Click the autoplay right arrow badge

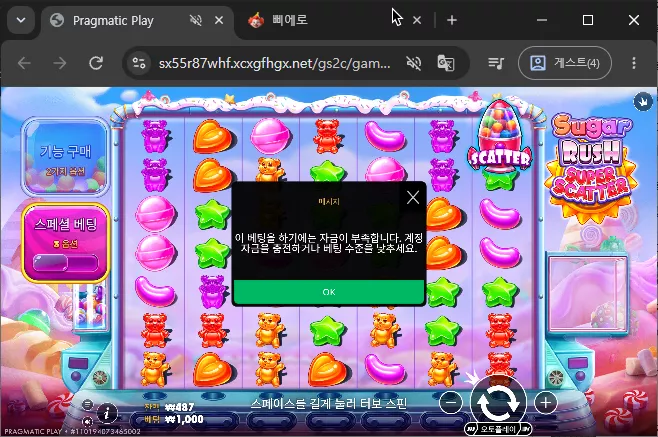tap(526, 429)
